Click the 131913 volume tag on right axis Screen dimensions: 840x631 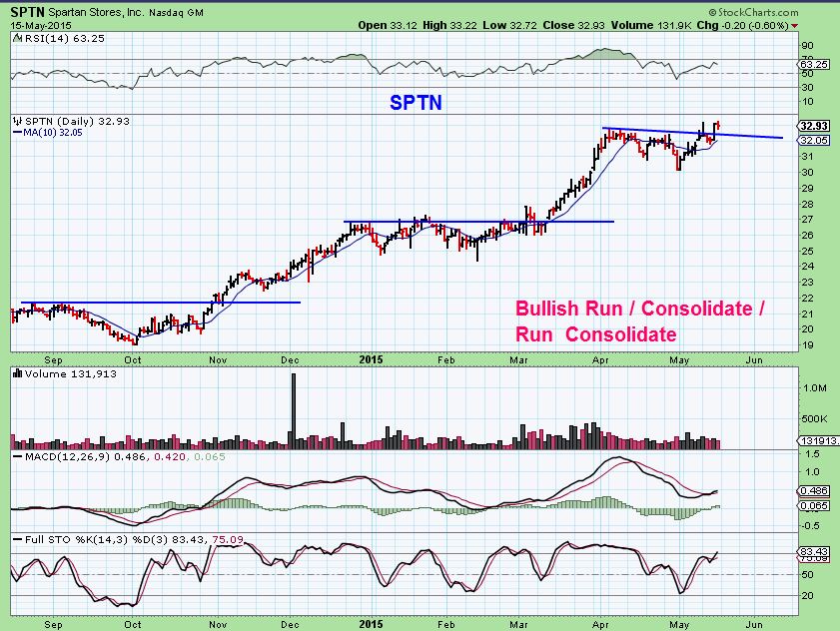[818, 441]
